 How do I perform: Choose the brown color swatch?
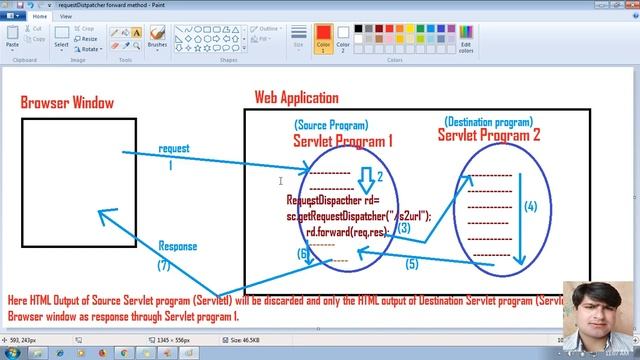pyautogui.click(x=379, y=39)
